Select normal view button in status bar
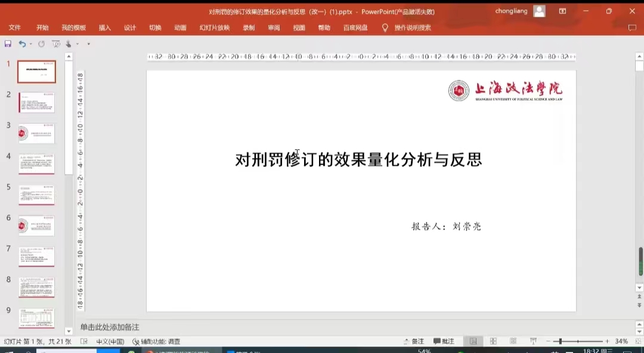The image size is (644, 353). (x=473, y=341)
